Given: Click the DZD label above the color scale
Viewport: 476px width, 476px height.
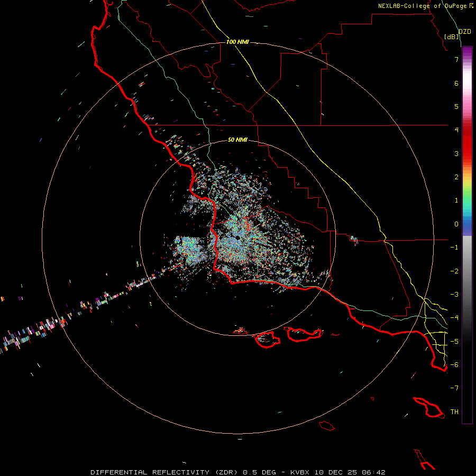Looking at the screenshot, I should pyautogui.click(x=465, y=32).
